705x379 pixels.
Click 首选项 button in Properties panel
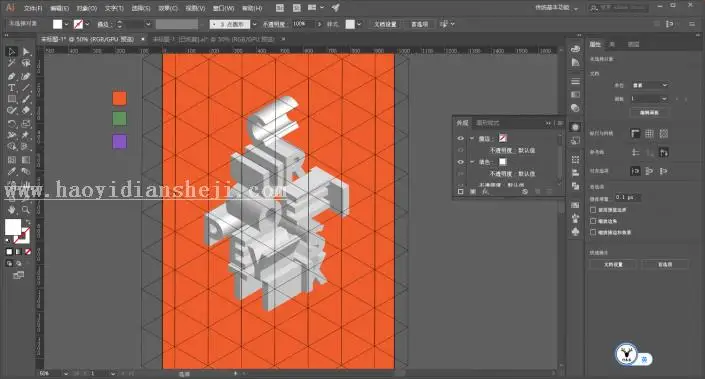tap(665, 264)
